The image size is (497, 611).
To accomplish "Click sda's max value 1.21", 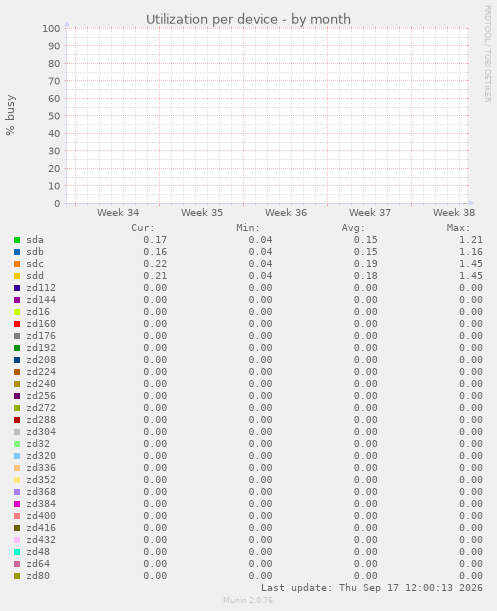I will pyautogui.click(x=471, y=240).
